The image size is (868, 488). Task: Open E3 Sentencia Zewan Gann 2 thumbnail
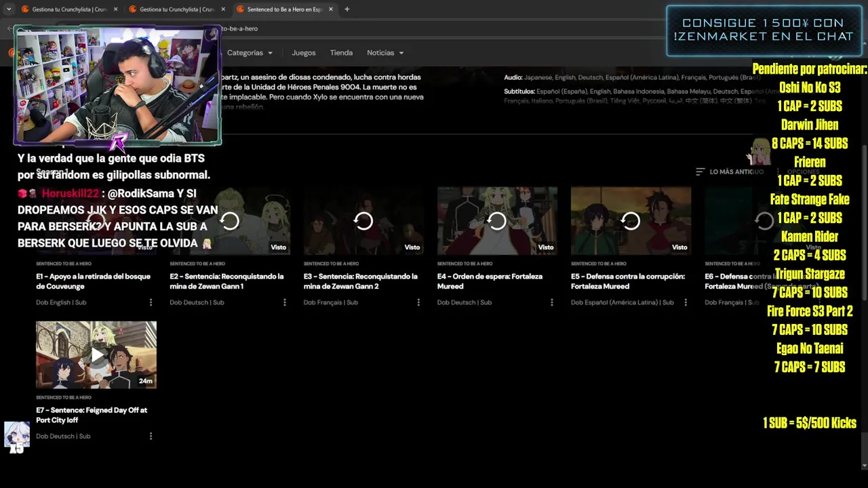[363, 221]
